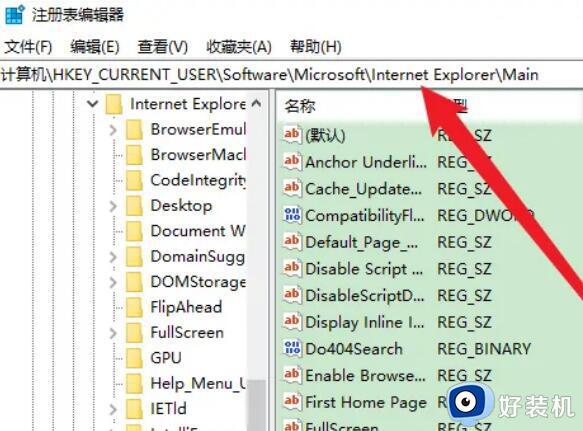The width and height of the screenshot is (583, 431).
Task: Click the DisableScriptD... string value icon
Action: (x=292, y=295)
